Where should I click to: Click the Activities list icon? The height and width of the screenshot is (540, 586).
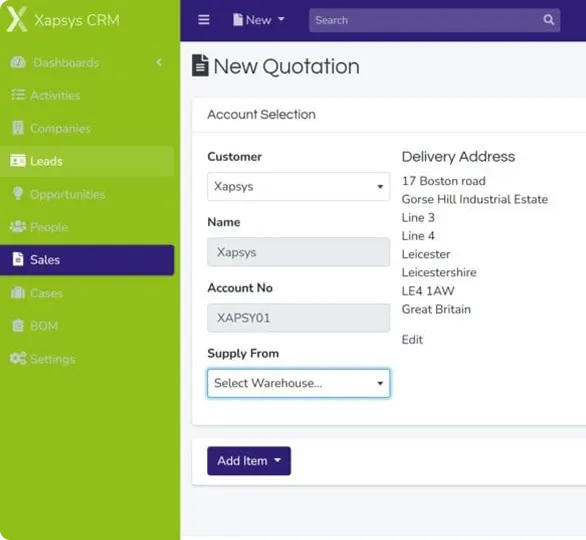[18, 95]
